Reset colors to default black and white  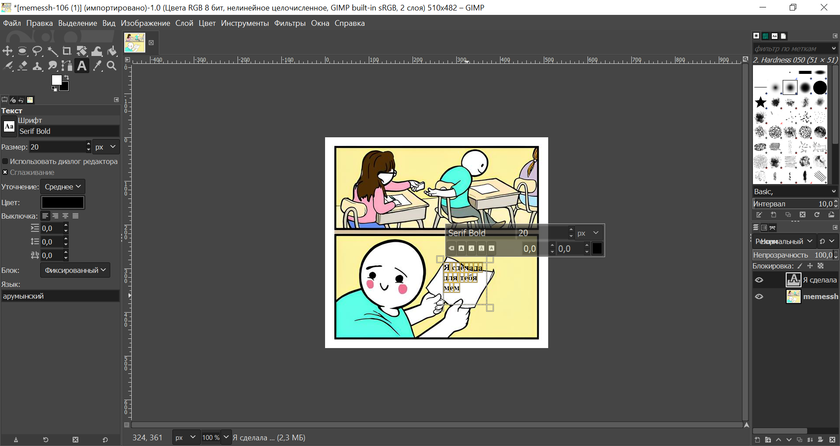click(54, 88)
